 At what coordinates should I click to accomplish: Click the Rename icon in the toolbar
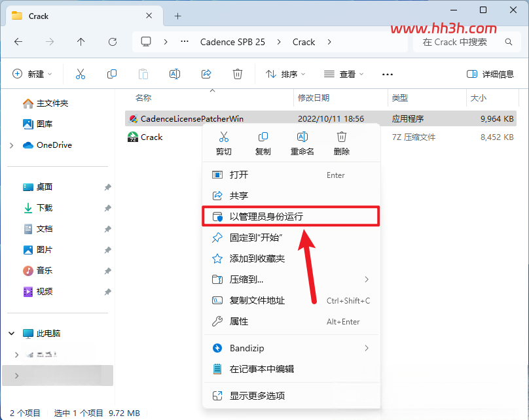click(175, 74)
